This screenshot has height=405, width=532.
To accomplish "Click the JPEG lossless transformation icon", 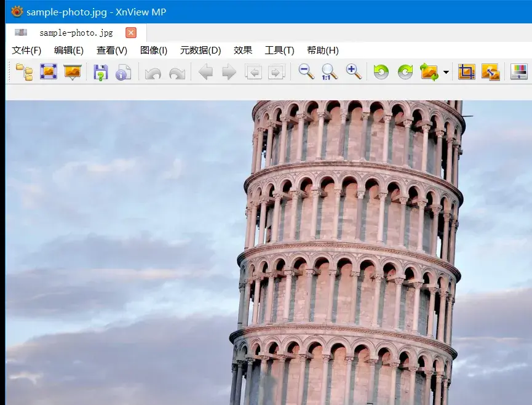I will point(429,72).
